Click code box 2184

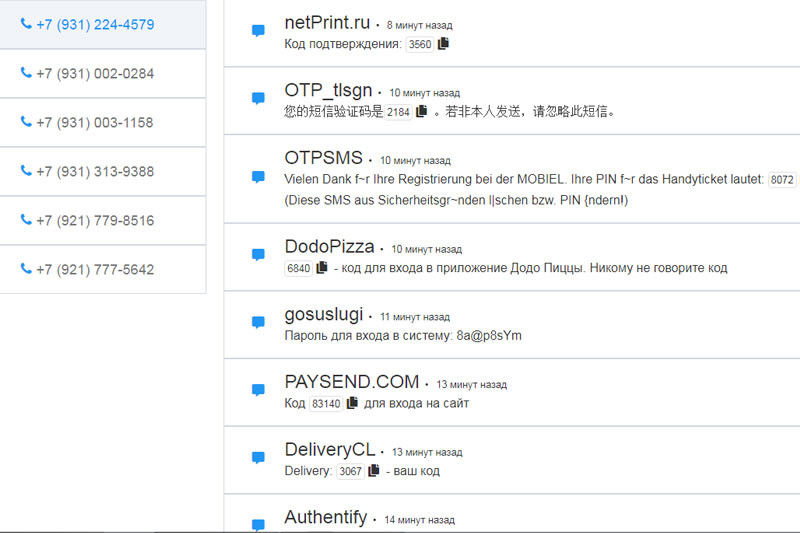[398, 112]
